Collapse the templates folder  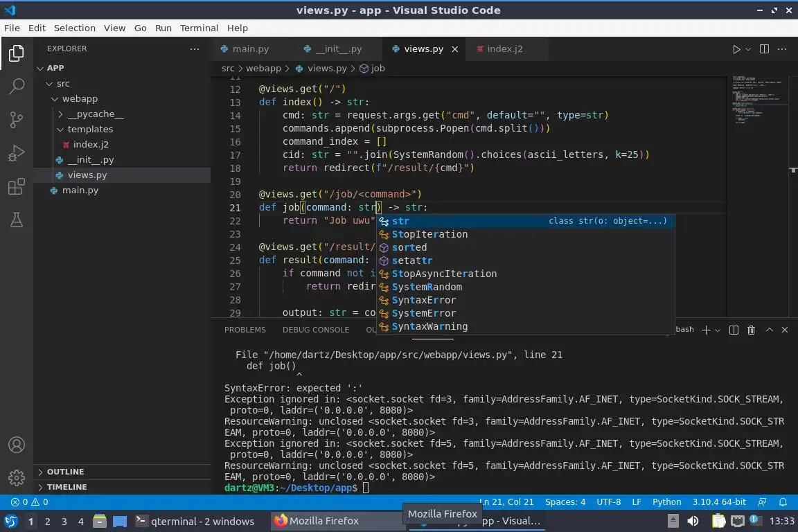click(x=122, y=129)
